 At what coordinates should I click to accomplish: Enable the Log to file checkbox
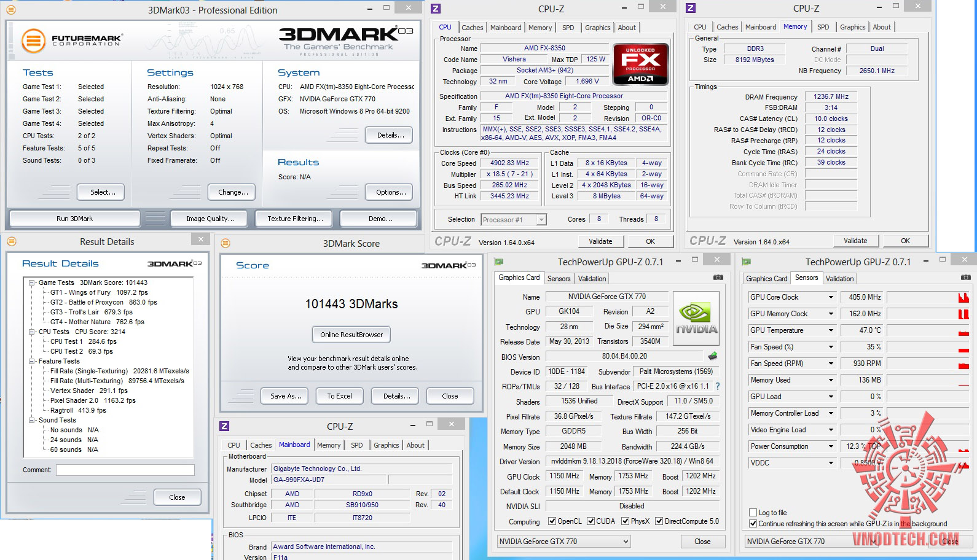pyautogui.click(x=753, y=512)
